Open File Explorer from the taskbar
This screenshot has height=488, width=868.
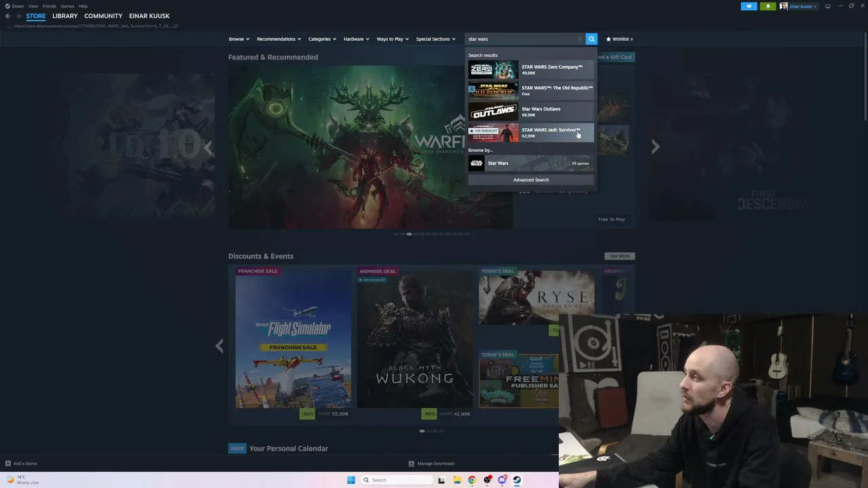pyautogui.click(x=457, y=480)
